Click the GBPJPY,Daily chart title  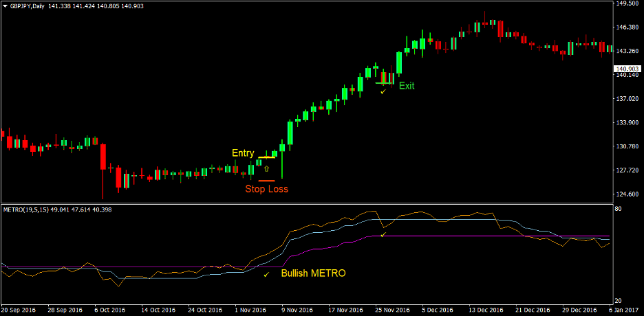pos(33,5)
